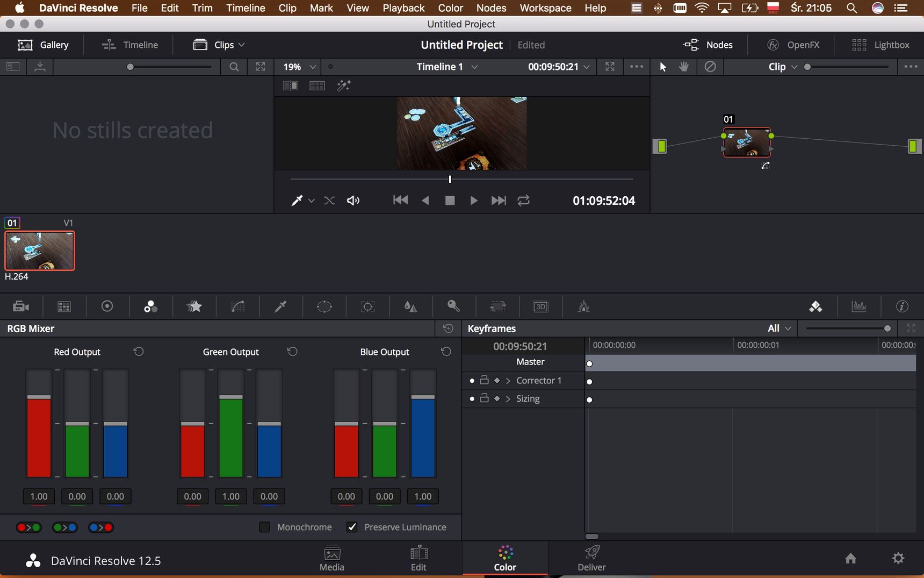Swap green and blue channels
The width and height of the screenshot is (924, 578).
click(64, 527)
